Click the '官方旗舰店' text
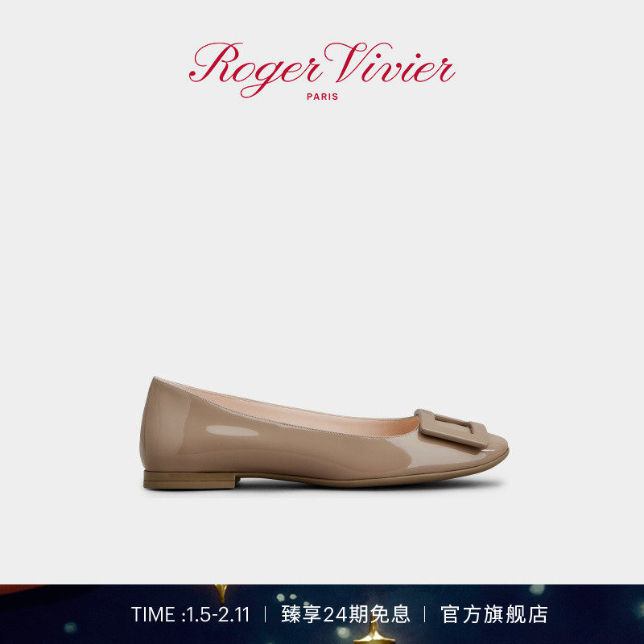Viewport: 644px width, 644px height. pos(494,614)
